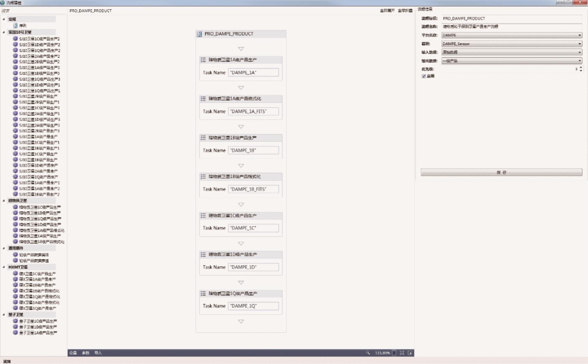
Task: Click the 保存 save button
Action: pos(501,172)
